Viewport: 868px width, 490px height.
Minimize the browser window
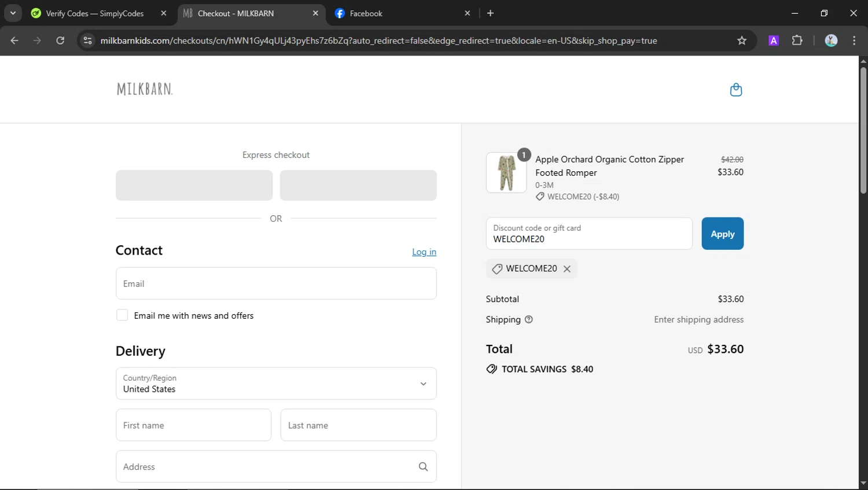795,13
